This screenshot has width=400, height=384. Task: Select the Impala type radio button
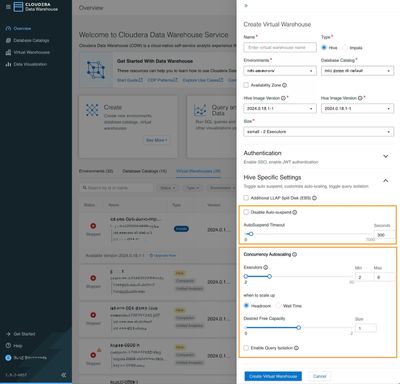(345, 48)
